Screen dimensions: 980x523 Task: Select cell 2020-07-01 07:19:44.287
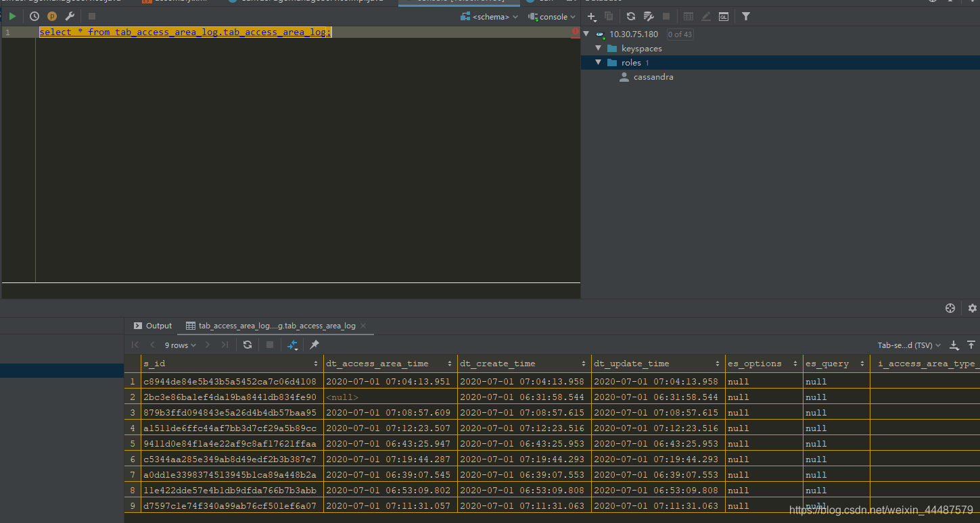pyautogui.click(x=390, y=459)
